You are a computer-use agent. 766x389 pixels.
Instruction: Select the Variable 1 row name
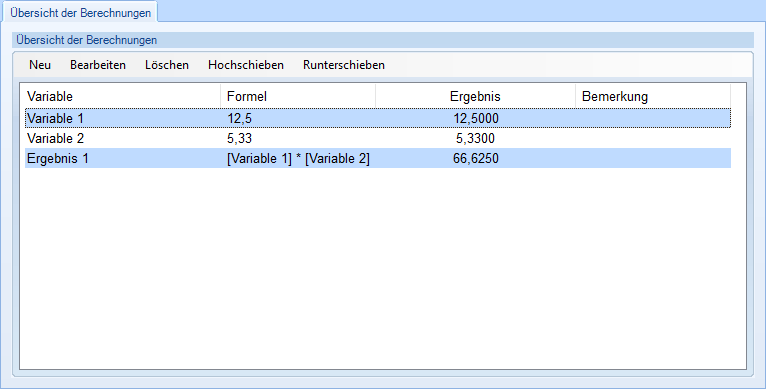[x=55, y=118]
